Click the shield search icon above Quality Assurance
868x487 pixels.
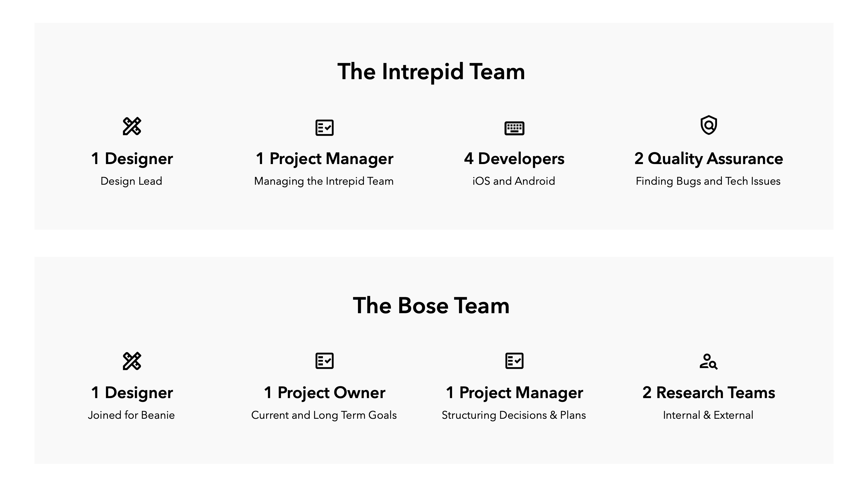(709, 125)
